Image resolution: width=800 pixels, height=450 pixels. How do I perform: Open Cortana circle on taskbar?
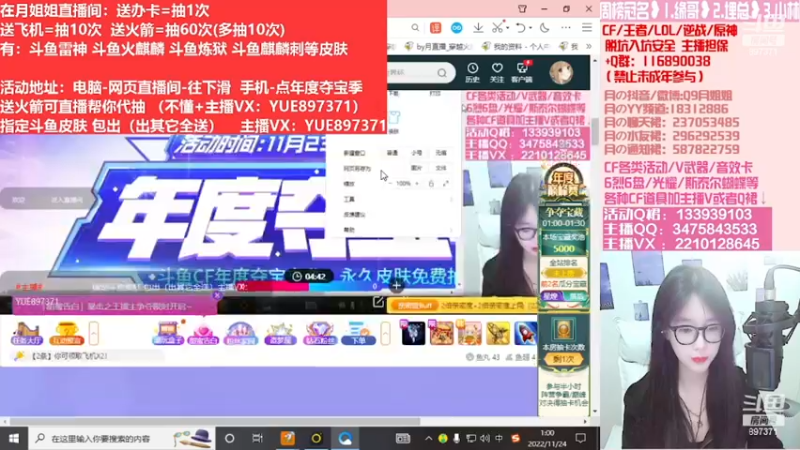(230, 438)
